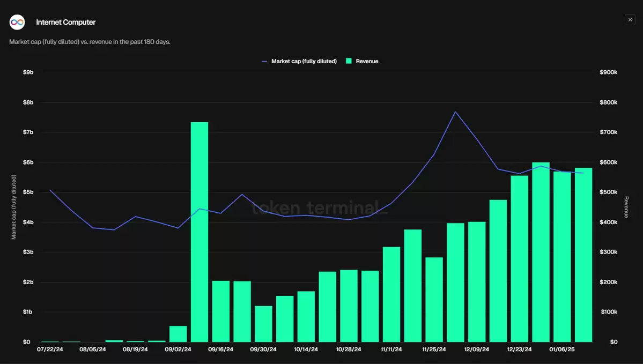Click the green Revenue legend color square
The image size is (643, 364).
349,61
